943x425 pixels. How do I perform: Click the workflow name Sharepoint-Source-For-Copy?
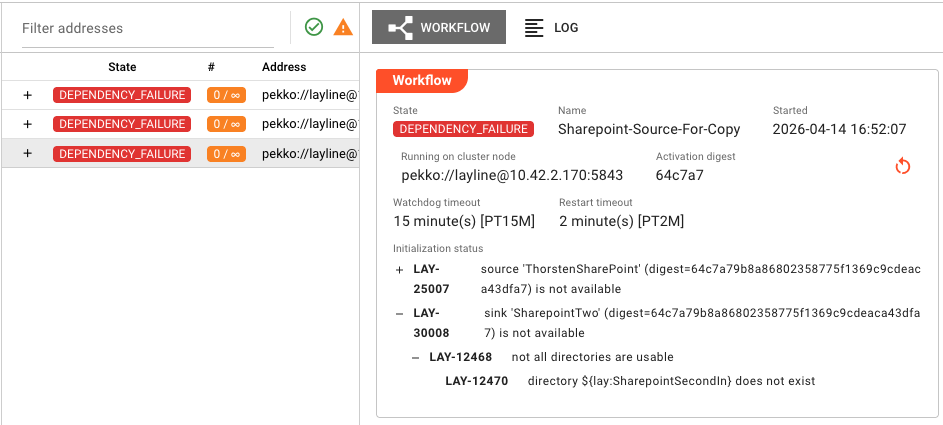point(649,129)
